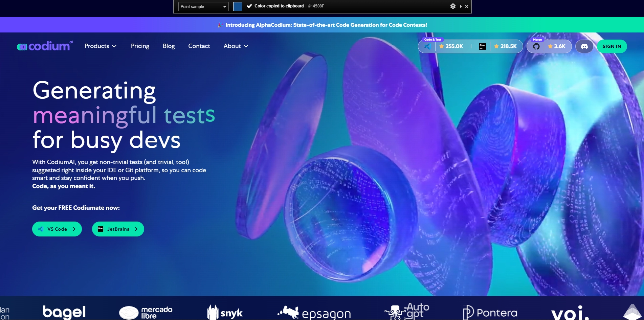Click the "Get your FREE Codiumate now:" text
Screen dimensions: 644x320
(x=76, y=208)
